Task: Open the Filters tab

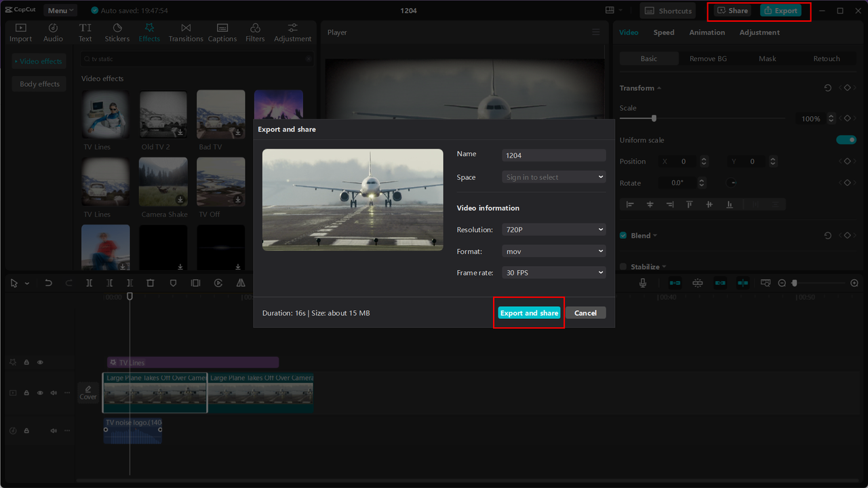Action: point(255,33)
